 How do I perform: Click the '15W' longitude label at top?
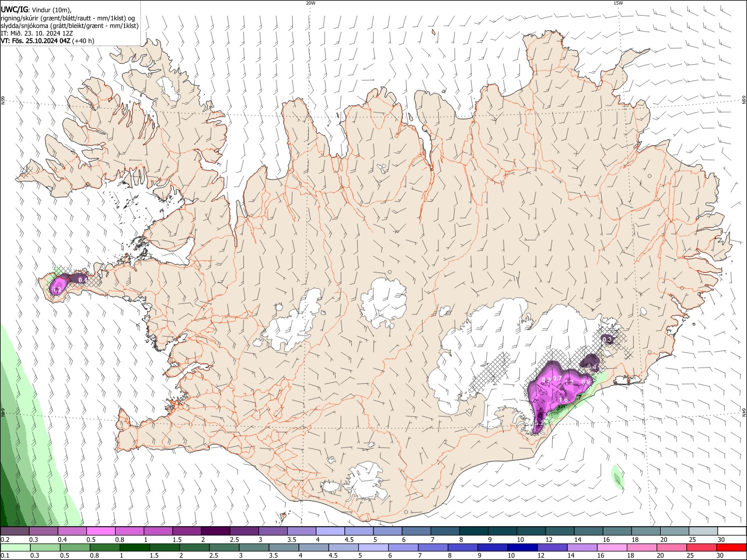pyautogui.click(x=618, y=3)
